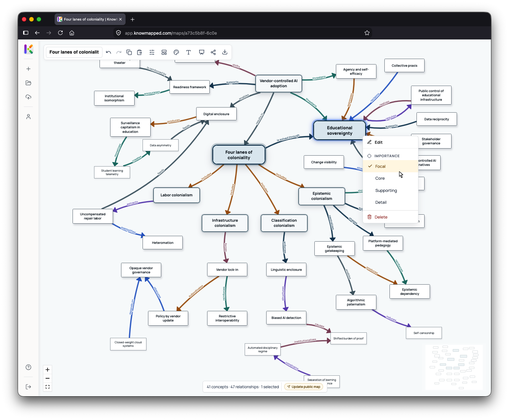Go to the browser home page
509x420 pixels.
click(x=72, y=33)
